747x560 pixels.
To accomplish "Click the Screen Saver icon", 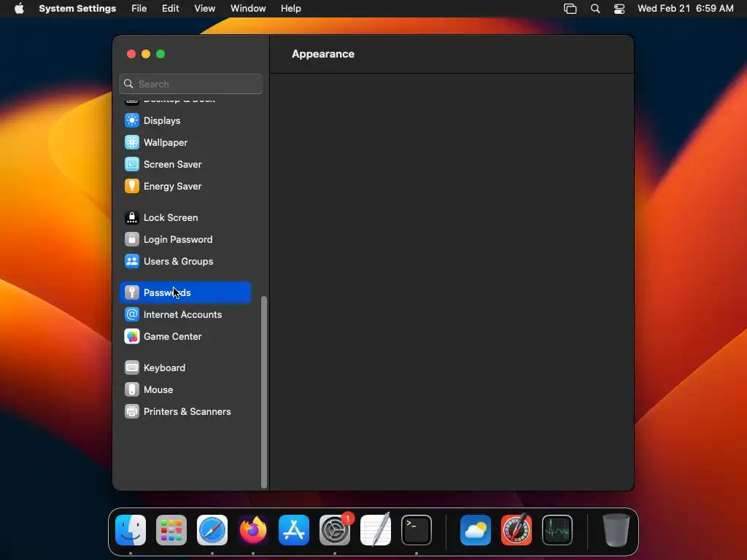I will (132, 164).
